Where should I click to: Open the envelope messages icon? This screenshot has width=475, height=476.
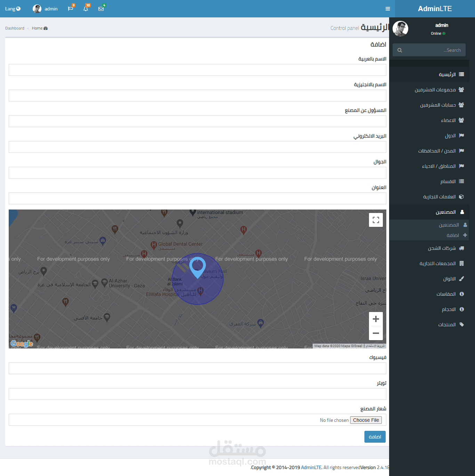click(101, 9)
